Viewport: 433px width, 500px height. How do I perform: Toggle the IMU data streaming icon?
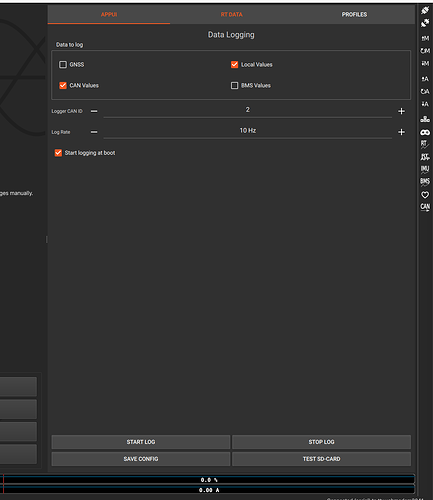click(425, 169)
